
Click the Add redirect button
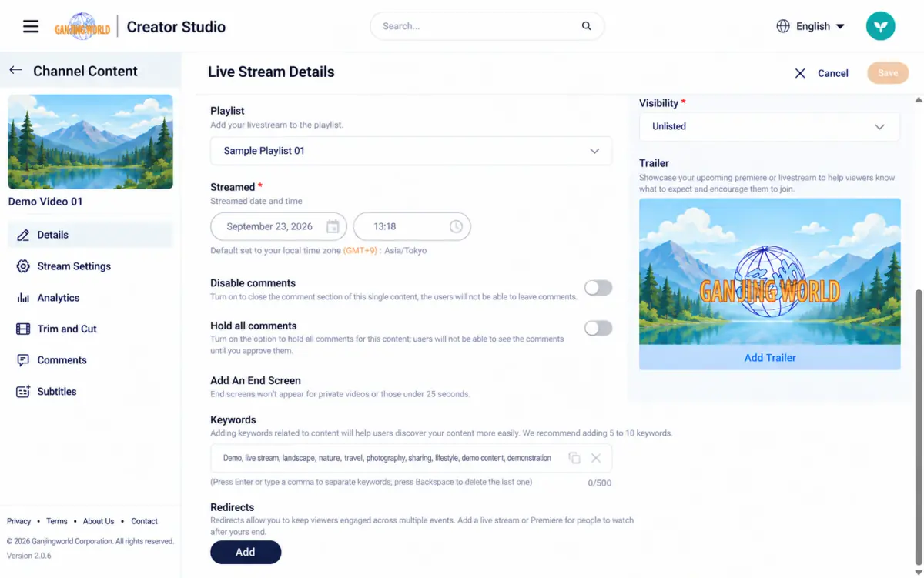click(x=246, y=552)
